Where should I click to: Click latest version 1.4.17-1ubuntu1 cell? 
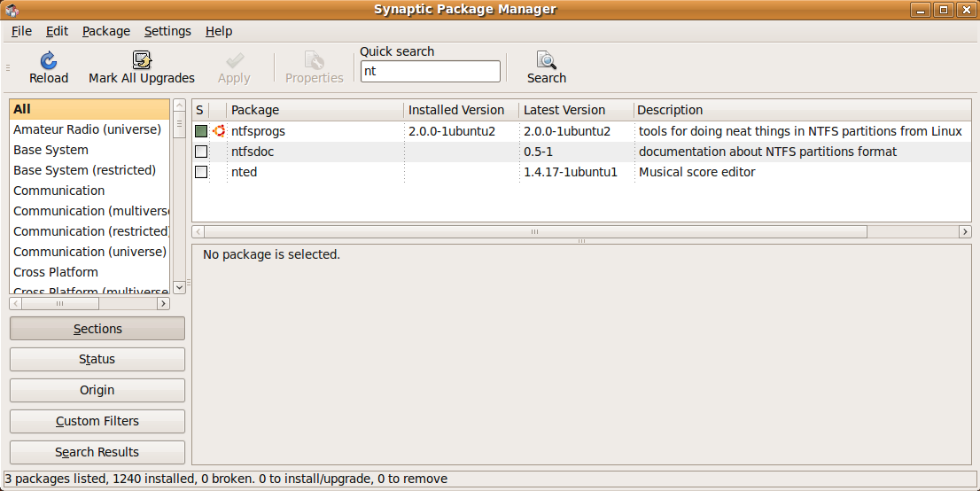(x=571, y=171)
